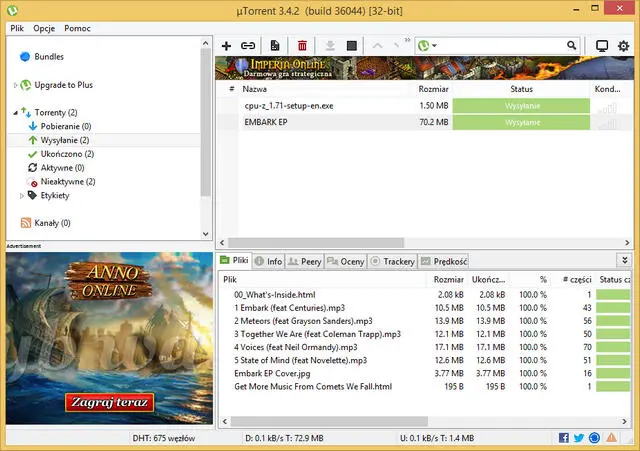Sort torrents by Nazwa column
The image size is (640, 451).
click(254, 89)
